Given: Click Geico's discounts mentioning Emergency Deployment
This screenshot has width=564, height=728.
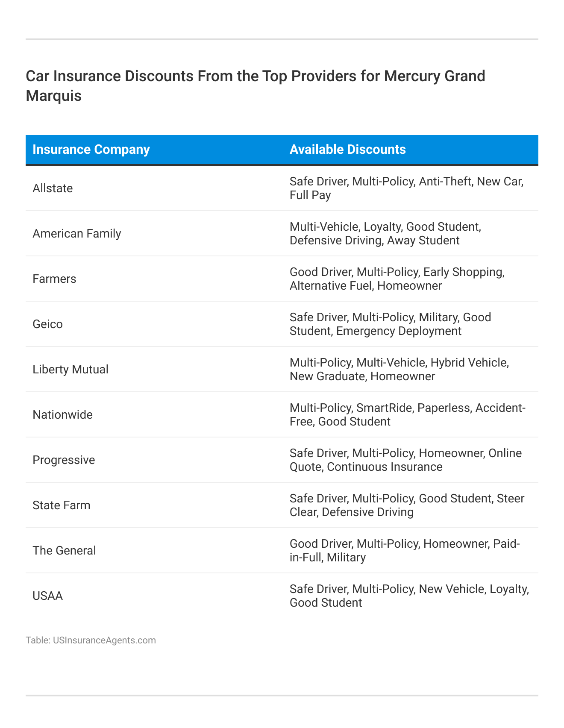Looking at the screenshot, I should (x=390, y=324).
